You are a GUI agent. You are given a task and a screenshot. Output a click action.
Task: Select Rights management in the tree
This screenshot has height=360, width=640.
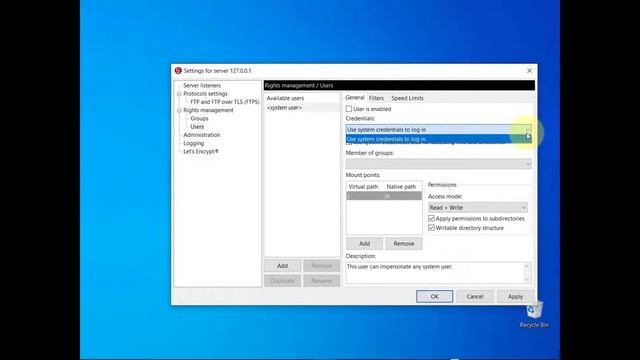[x=208, y=110]
